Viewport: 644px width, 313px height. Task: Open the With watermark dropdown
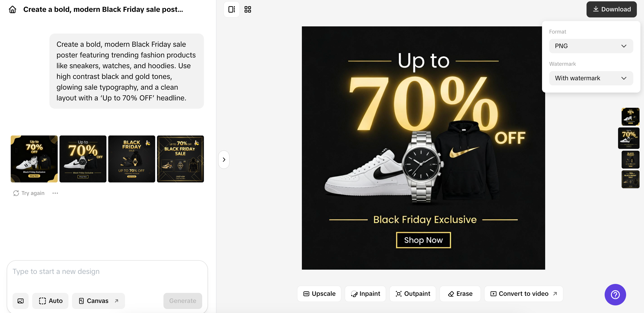pos(591,78)
